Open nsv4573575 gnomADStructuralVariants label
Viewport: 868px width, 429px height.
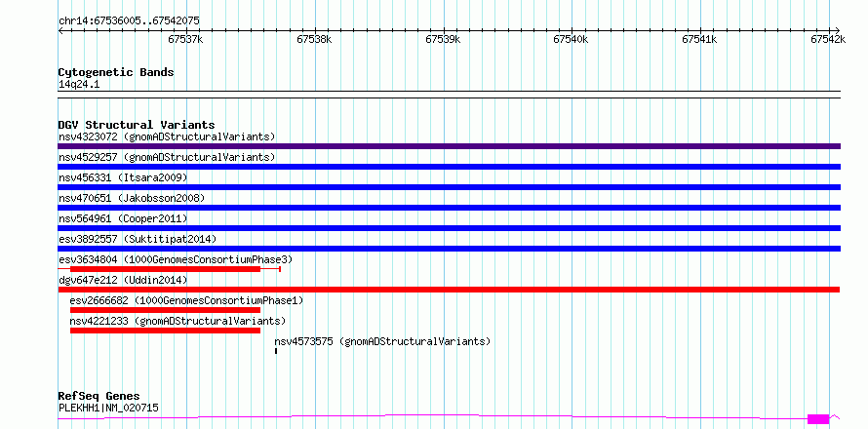[382, 341]
